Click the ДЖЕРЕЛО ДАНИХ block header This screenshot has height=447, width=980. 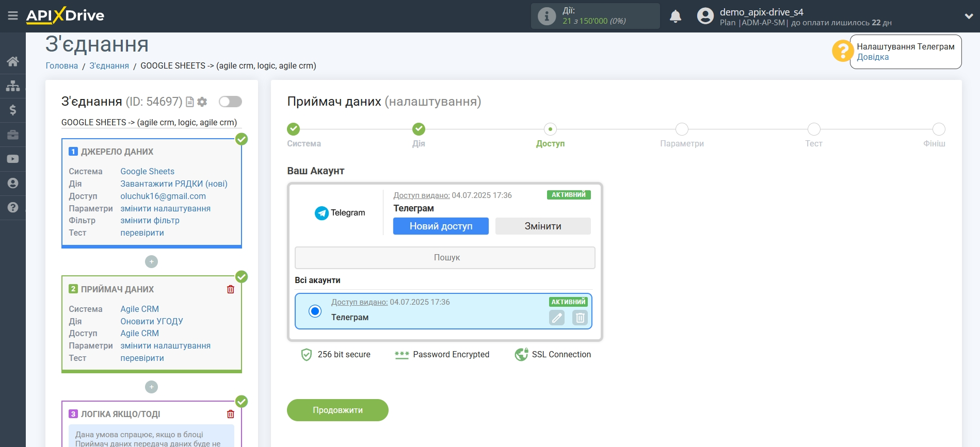(117, 152)
